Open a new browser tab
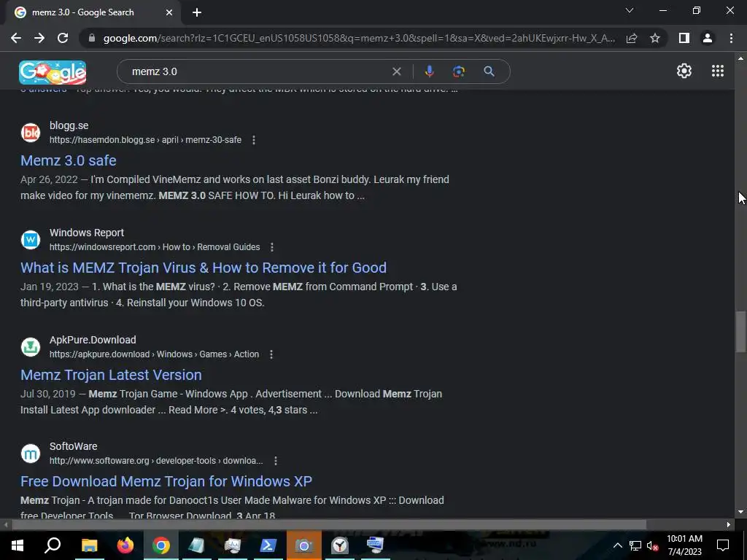 tap(197, 12)
